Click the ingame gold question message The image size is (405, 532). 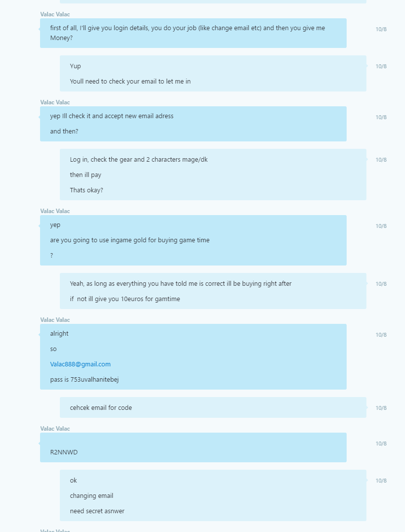point(130,240)
